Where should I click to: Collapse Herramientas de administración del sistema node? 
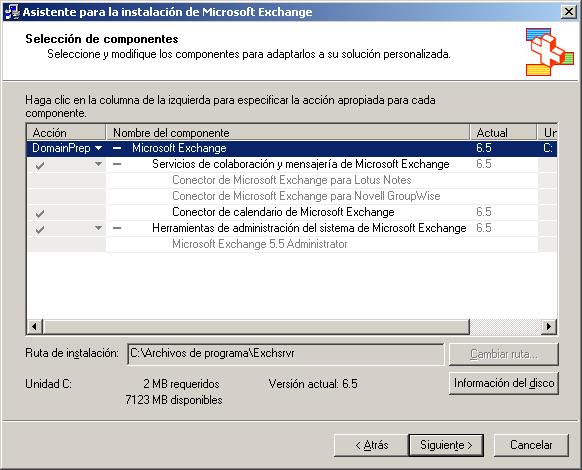pyautogui.click(x=117, y=228)
